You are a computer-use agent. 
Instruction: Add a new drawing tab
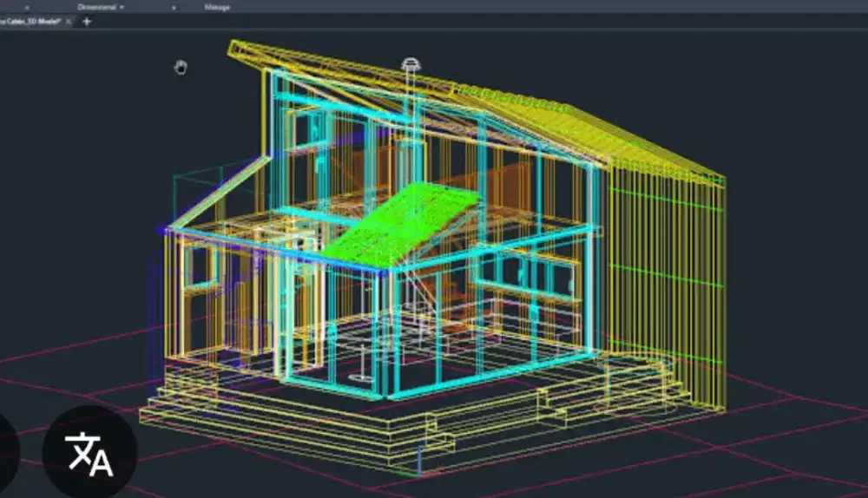point(86,22)
